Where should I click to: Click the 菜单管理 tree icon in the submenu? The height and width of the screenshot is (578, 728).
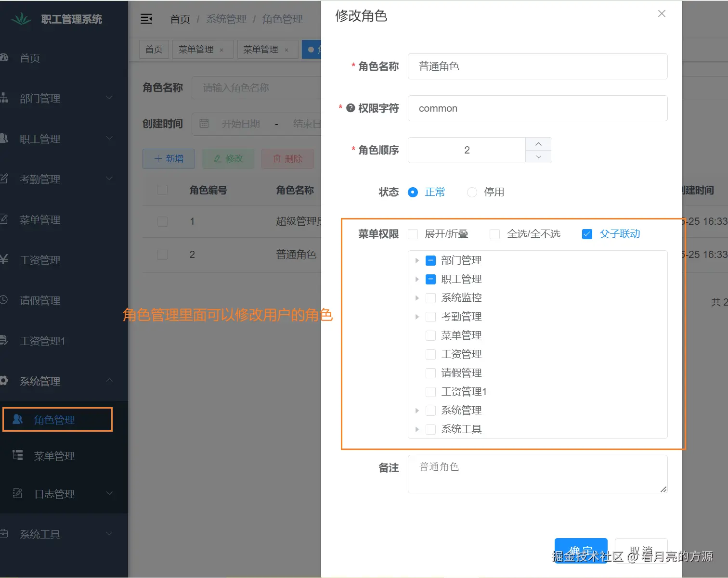tap(18, 455)
